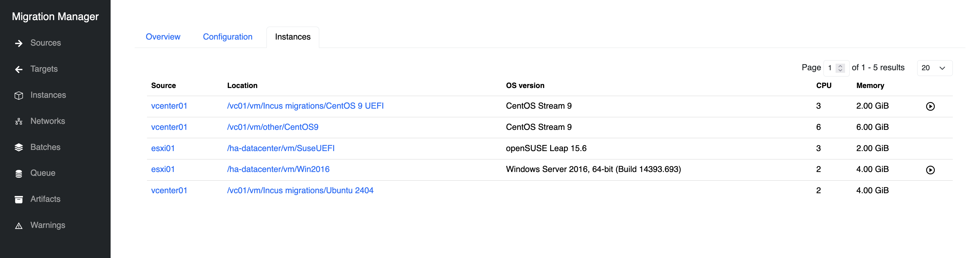
Task: Click the Migration Manager title
Action: tap(55, 17)
